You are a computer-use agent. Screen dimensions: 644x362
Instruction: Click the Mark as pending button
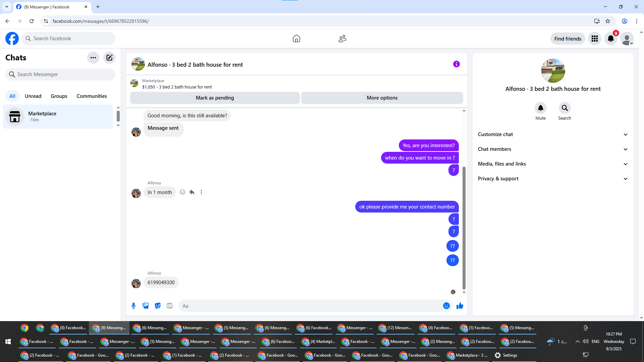215,98
